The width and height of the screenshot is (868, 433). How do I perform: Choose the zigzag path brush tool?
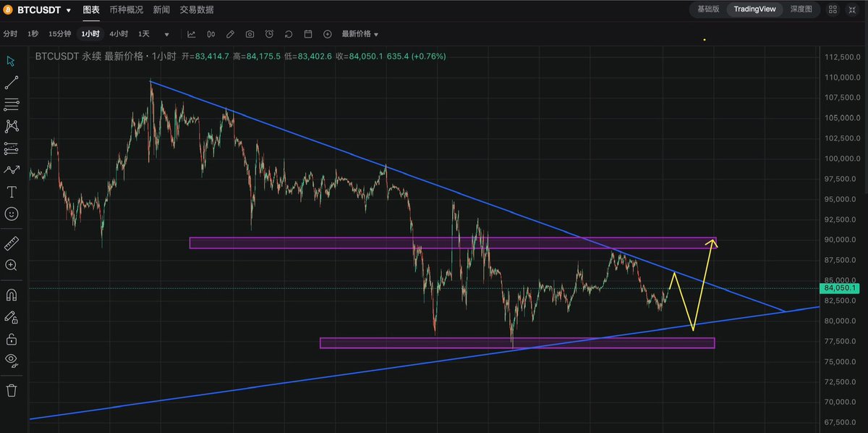(11, 170)
